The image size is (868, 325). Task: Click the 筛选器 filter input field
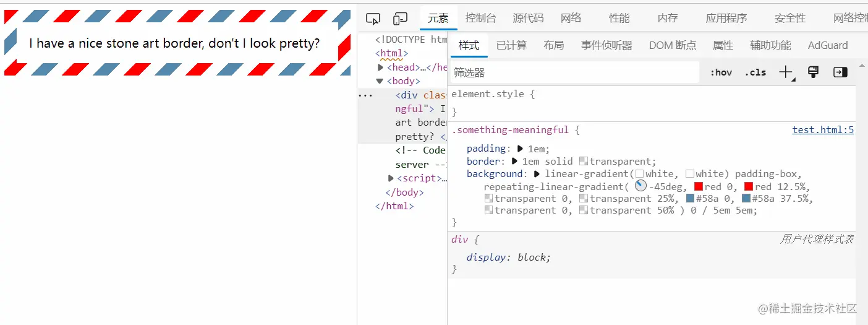tap(574, 72)
